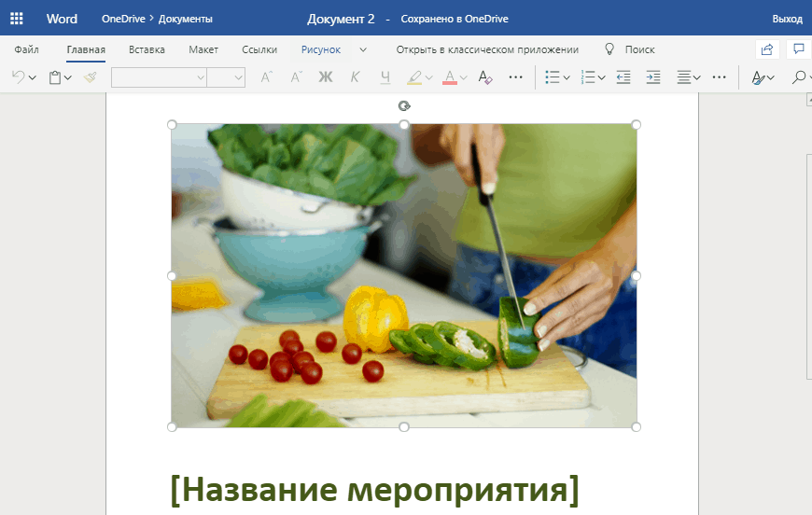Toggle bold formatting (Ж)

tap(326, 77)
